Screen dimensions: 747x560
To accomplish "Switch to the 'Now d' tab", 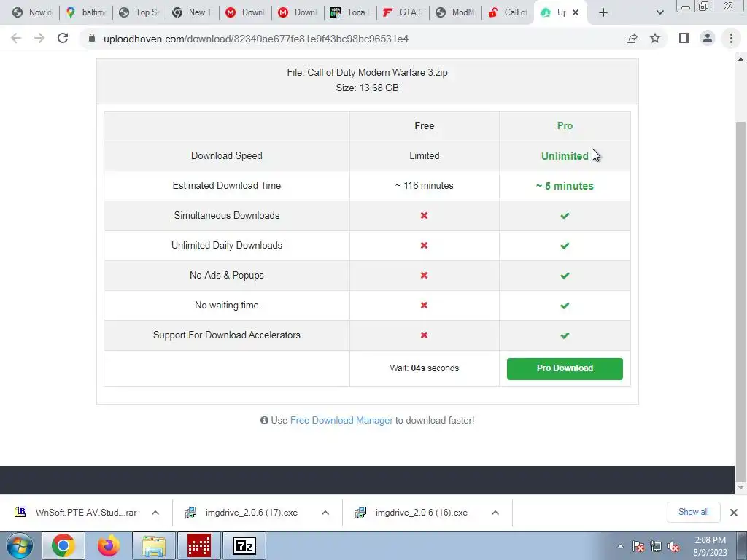I will [32, 12].
